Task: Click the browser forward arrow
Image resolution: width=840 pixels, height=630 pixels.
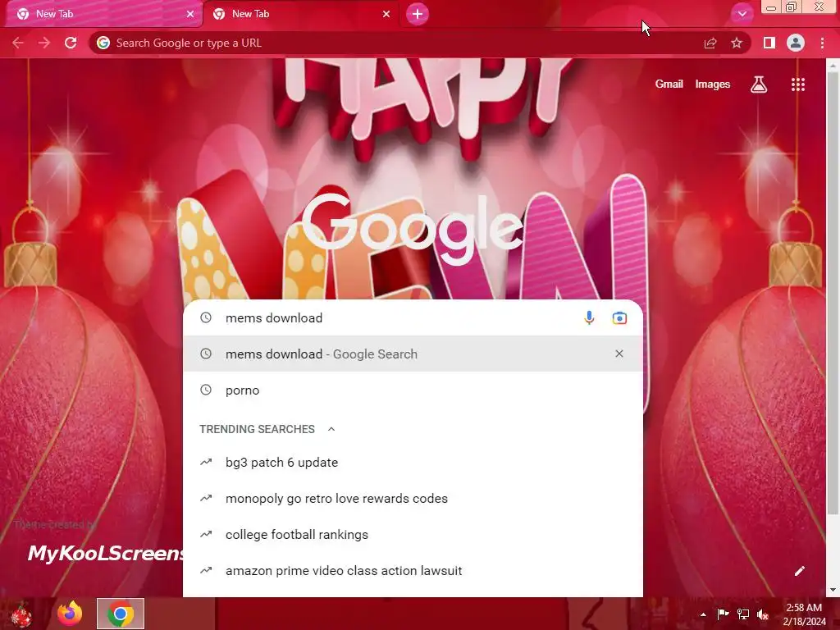Action: coord(44,43)
